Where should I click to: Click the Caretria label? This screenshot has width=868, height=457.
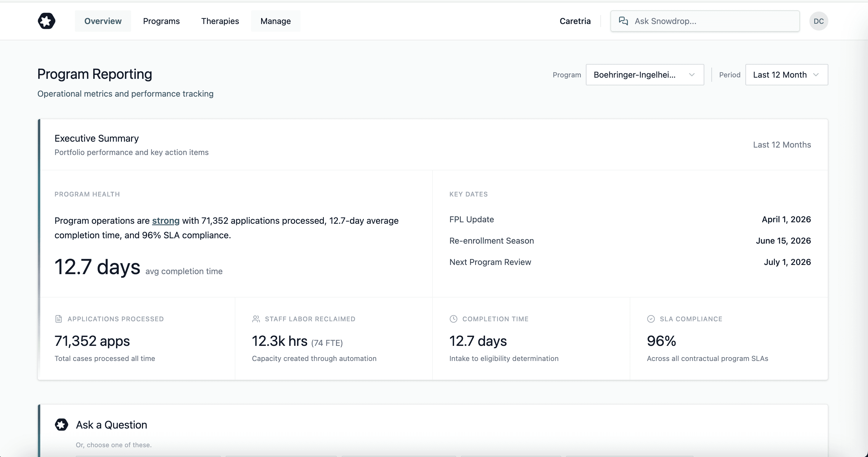(575, 21)
